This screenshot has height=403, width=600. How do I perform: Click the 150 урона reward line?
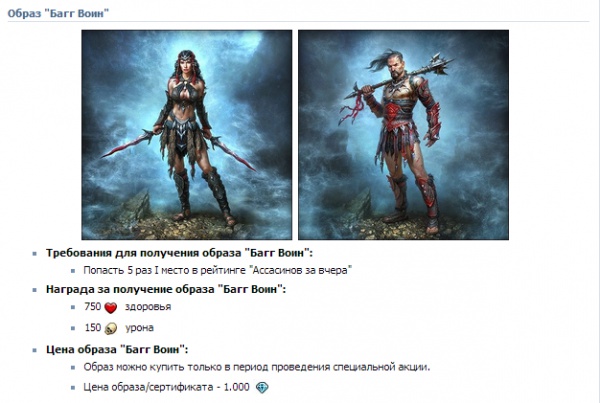tap(119, 328)
